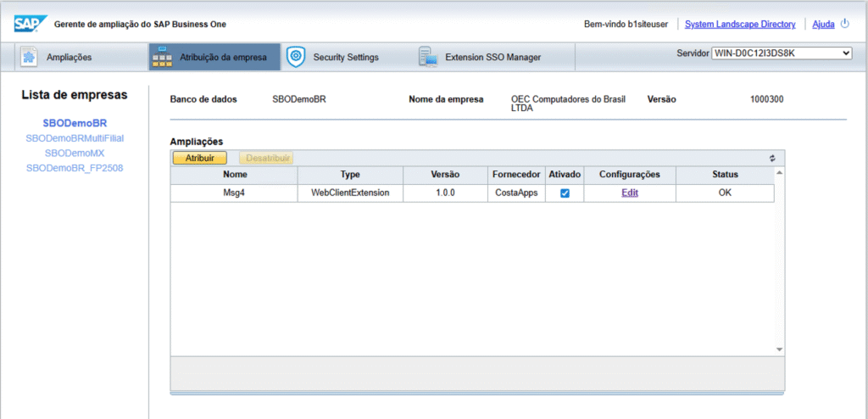Screen dimensions: 868x419
Task: Click the Ampliações puzzle icon
Action: click(29, 57)
